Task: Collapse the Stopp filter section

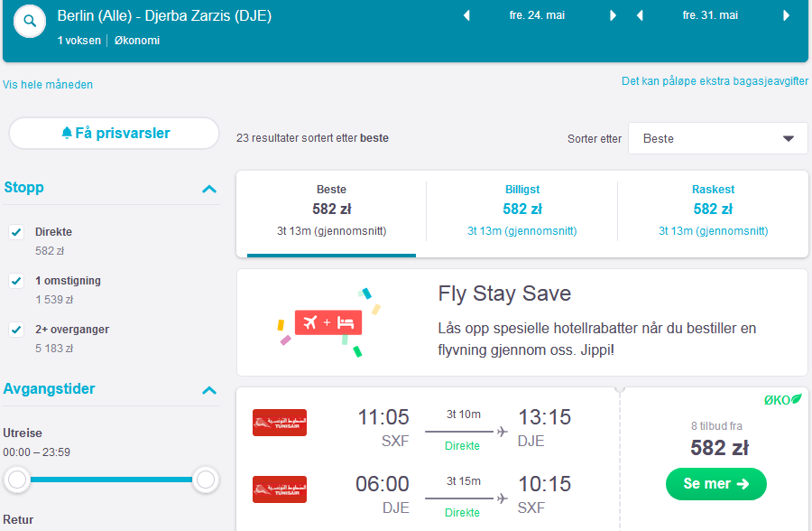Action: [209, 189]
